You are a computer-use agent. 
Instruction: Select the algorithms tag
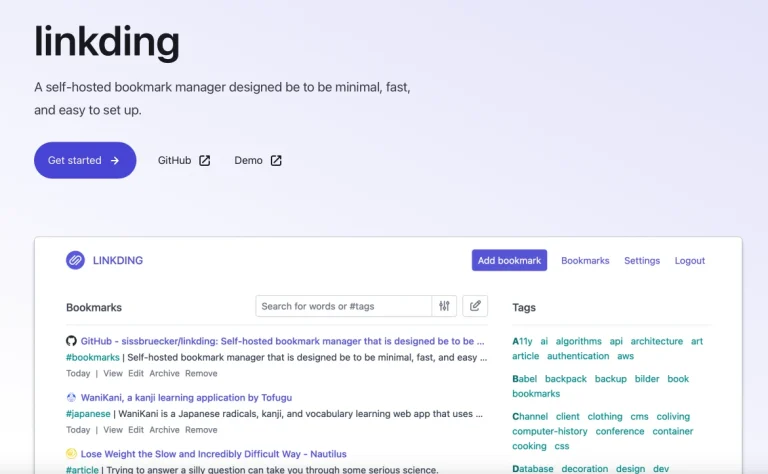point(578,341)
